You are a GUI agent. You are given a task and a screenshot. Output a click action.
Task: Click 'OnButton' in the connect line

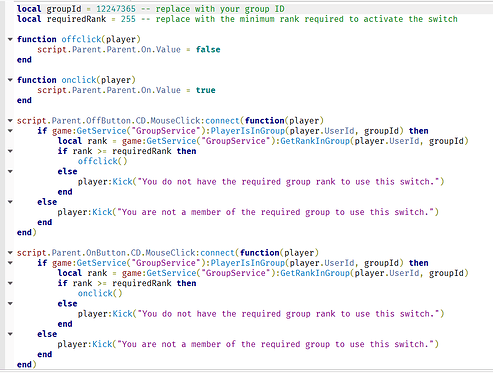point(106,253)
